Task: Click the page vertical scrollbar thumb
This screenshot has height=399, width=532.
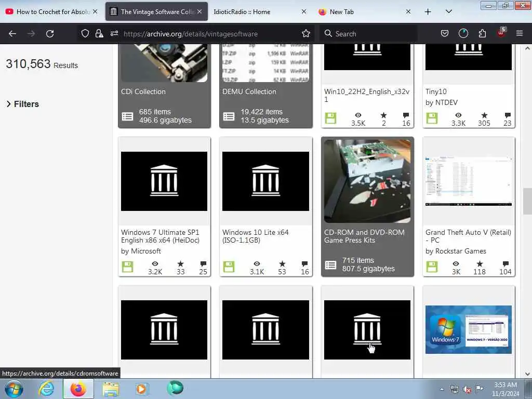Action: [527, 201]
